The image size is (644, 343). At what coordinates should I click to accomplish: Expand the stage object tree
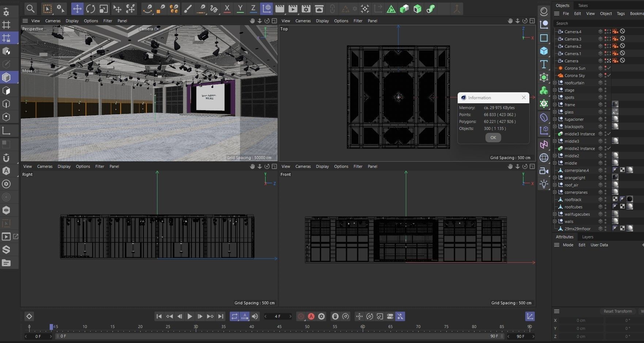point(555,90)
